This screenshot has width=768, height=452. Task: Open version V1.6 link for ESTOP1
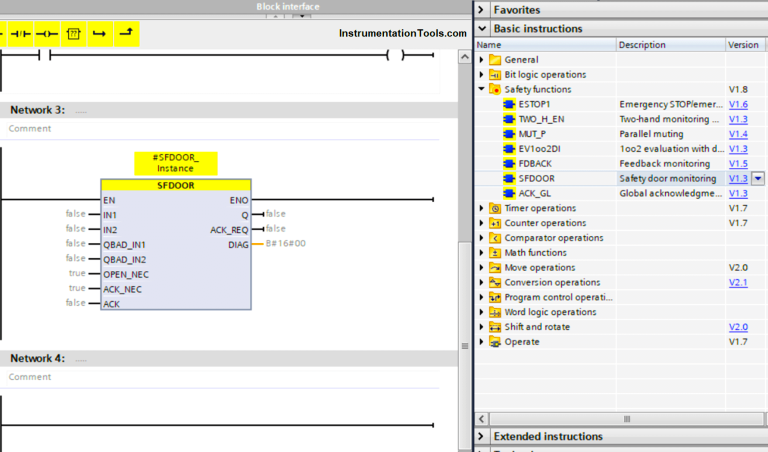tap(738, 104)
